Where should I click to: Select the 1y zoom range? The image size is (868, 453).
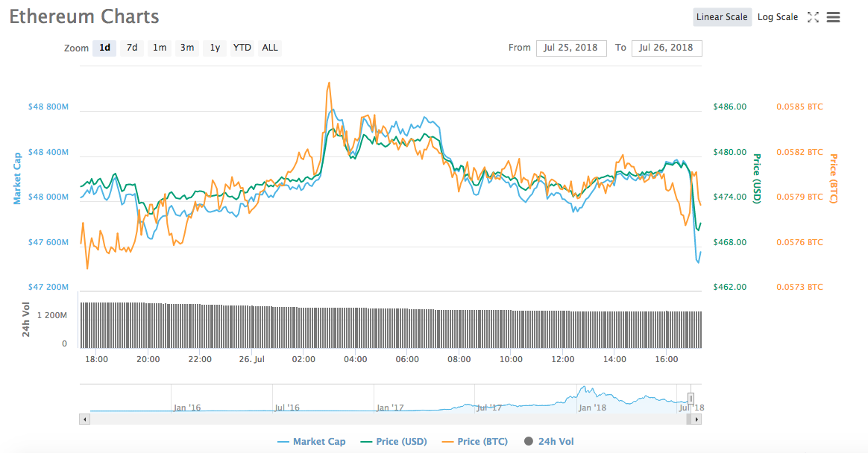click(x=215, y=48)
